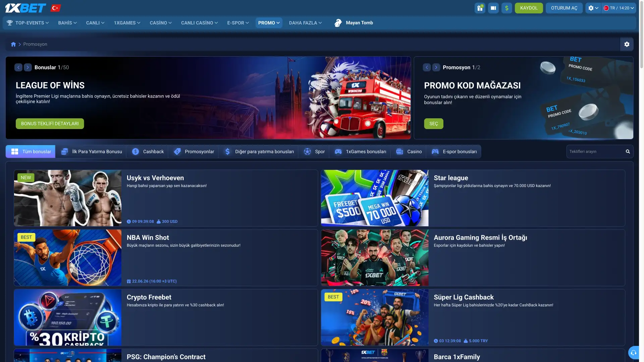644x362 pixels.
Task: Click the home breadcrumb icon
Action: [13, 44]
